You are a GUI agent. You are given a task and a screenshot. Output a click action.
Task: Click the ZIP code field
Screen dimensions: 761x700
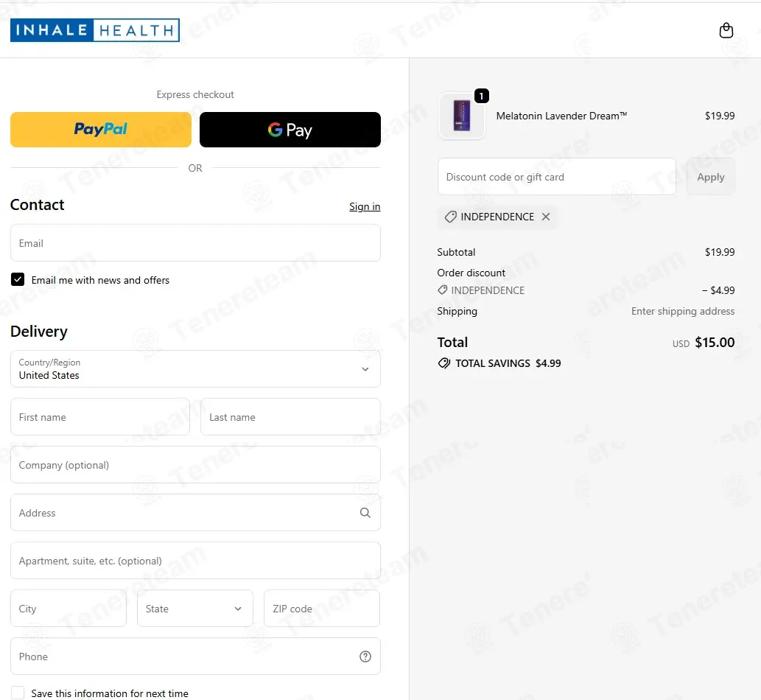pyautogui.click(x=322, y=608)
